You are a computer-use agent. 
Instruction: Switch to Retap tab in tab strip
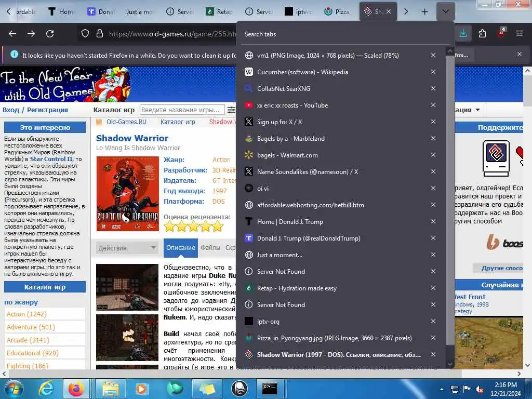pos(220,12)
